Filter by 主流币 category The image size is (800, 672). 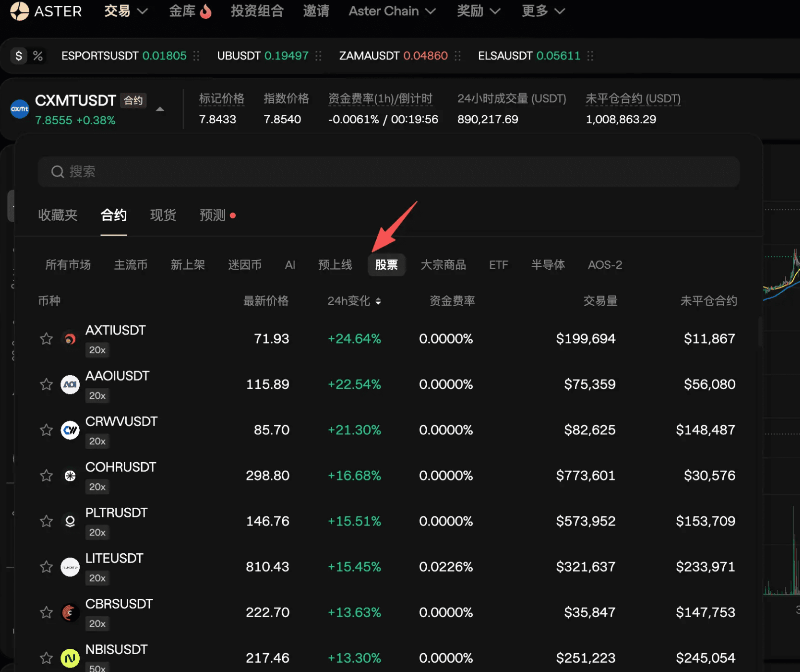point(131,265)
